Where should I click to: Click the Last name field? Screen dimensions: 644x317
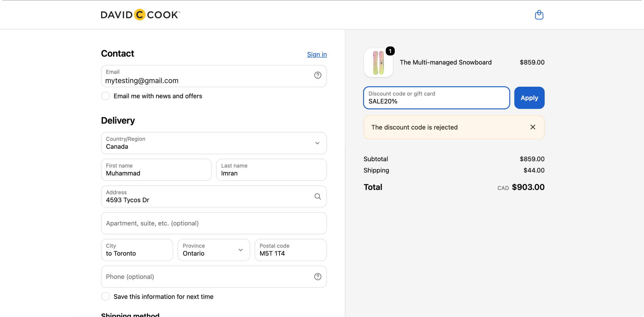(x=271, y=170)
